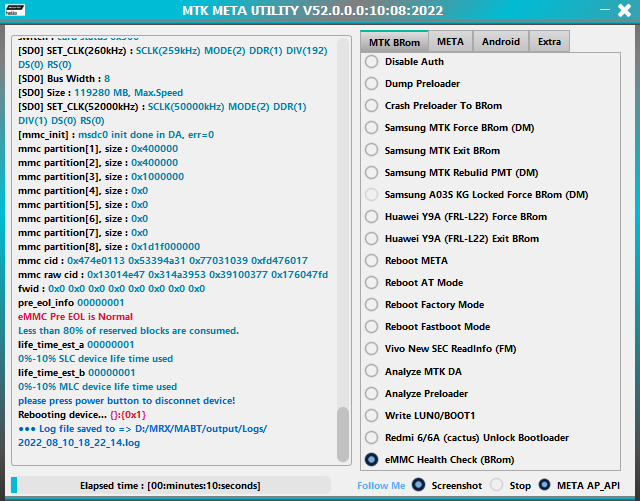Select Samsung MTK Exit BRom
The image size is (640, 501).
click(371, 150)
